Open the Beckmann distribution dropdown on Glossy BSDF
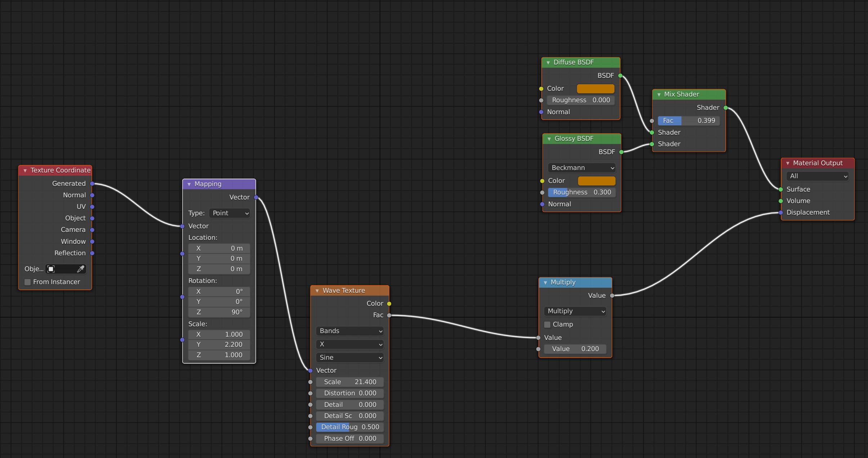The width and height of the screenshot is (868, 458). tap(581, 167)
